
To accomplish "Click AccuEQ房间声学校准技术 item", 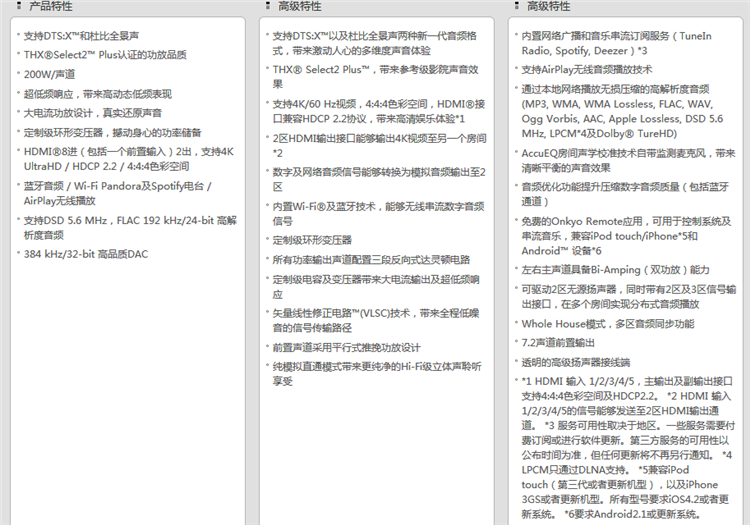I will pos(629,160).
